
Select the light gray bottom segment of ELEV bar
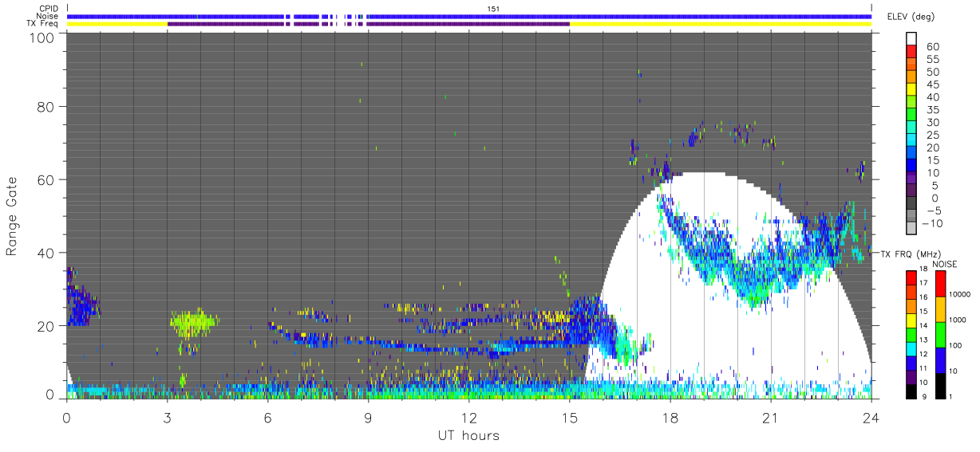[x=911, y=226]
